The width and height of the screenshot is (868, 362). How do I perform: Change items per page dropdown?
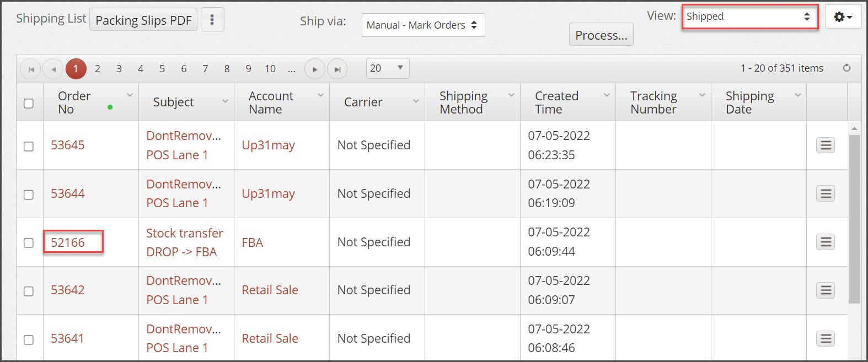388,68
